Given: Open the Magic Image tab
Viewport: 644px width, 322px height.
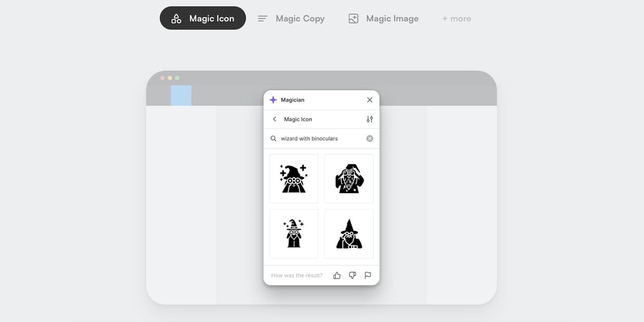Looking at the screenshot, I should (383, 18).
